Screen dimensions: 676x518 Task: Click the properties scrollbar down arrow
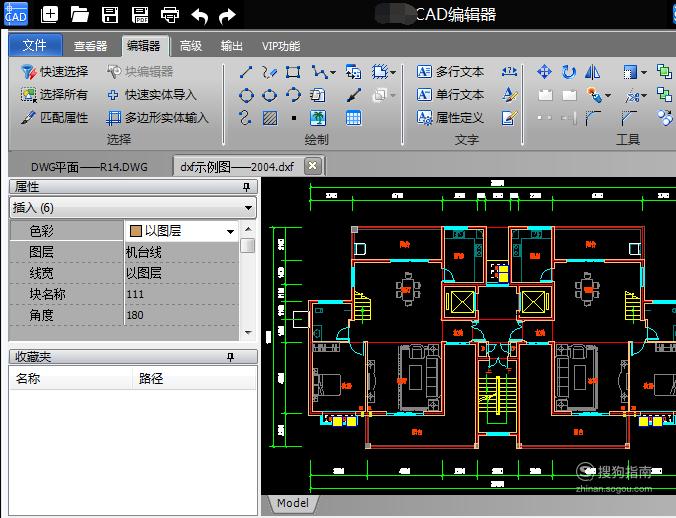(x=248, y=332)
